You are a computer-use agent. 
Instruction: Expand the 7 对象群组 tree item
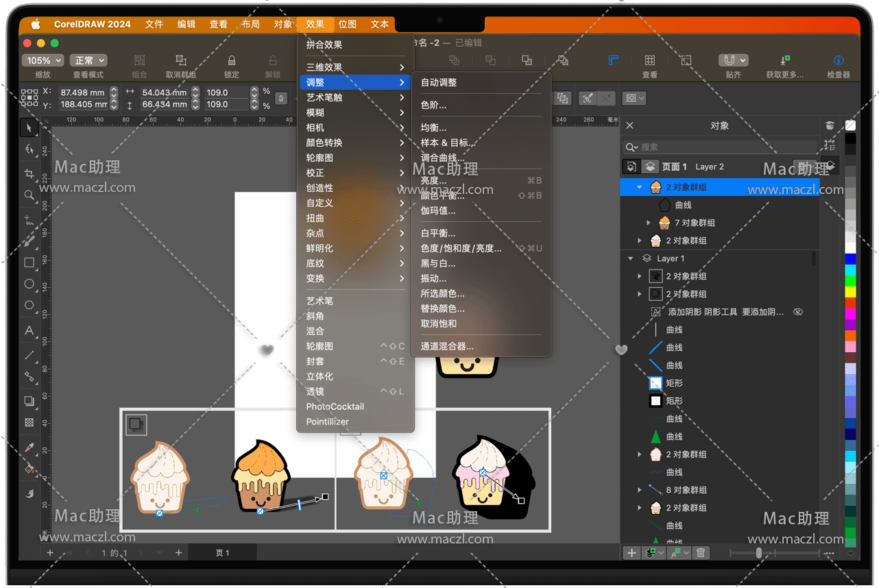(649, 223)
